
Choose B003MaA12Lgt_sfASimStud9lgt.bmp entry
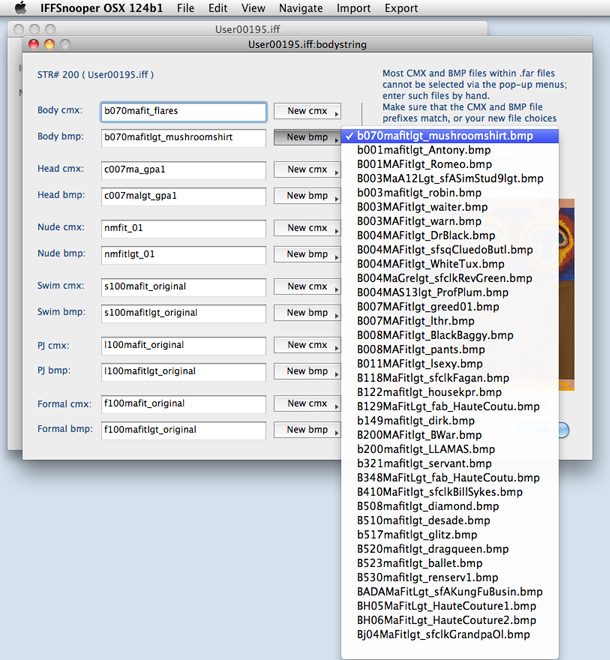coord(450,179)
